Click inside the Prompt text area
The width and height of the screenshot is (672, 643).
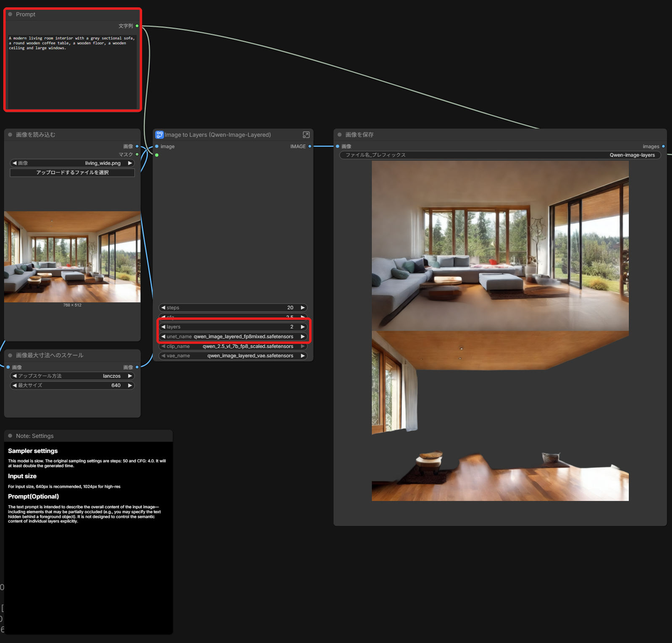[x=72, y=71]
